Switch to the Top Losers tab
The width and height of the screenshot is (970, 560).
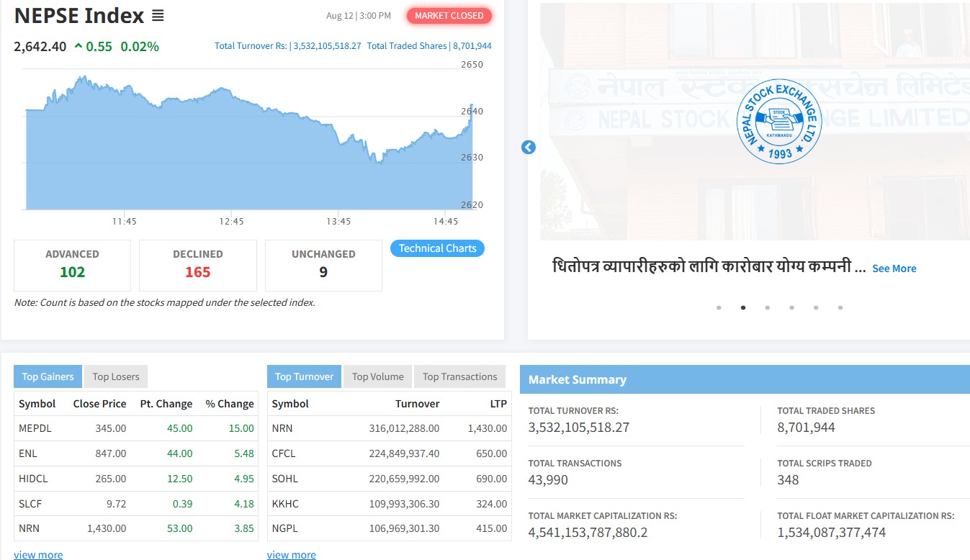pyautogui.click(x=116, y=376)
